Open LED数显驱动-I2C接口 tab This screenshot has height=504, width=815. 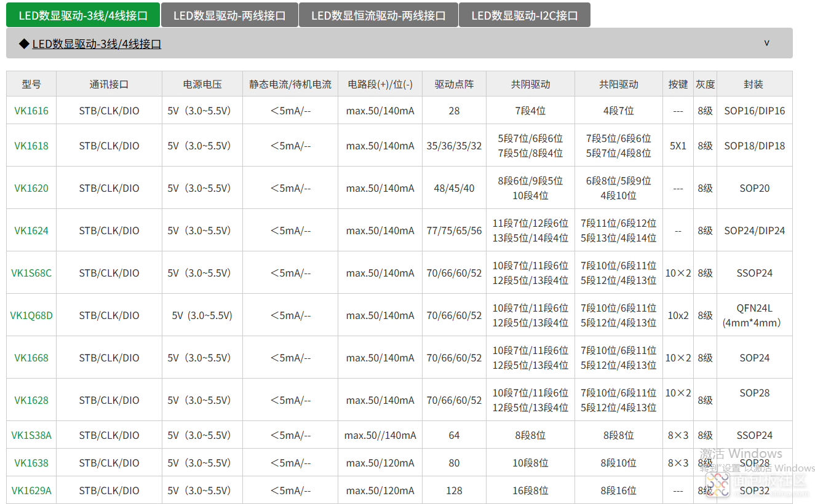coord(525,15)
